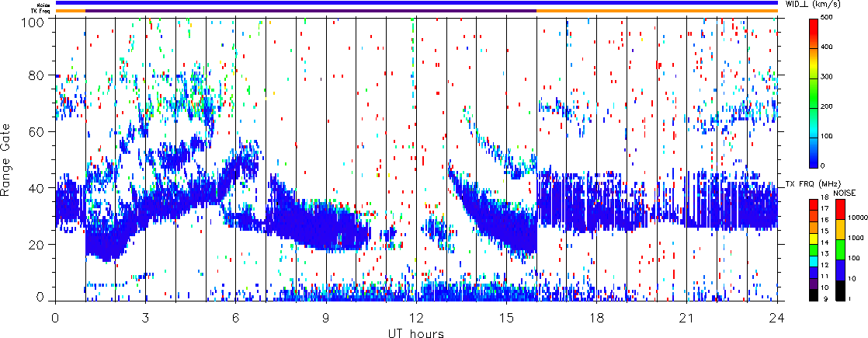Click the '500' label on WID colorbar
Screen dimensions: 868x338
click(827, 19)
